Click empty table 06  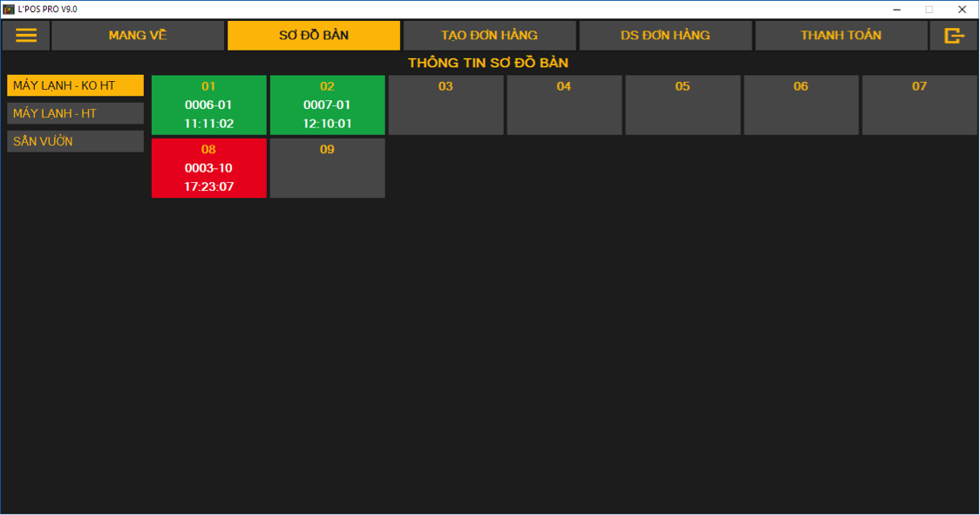point(800,105)
